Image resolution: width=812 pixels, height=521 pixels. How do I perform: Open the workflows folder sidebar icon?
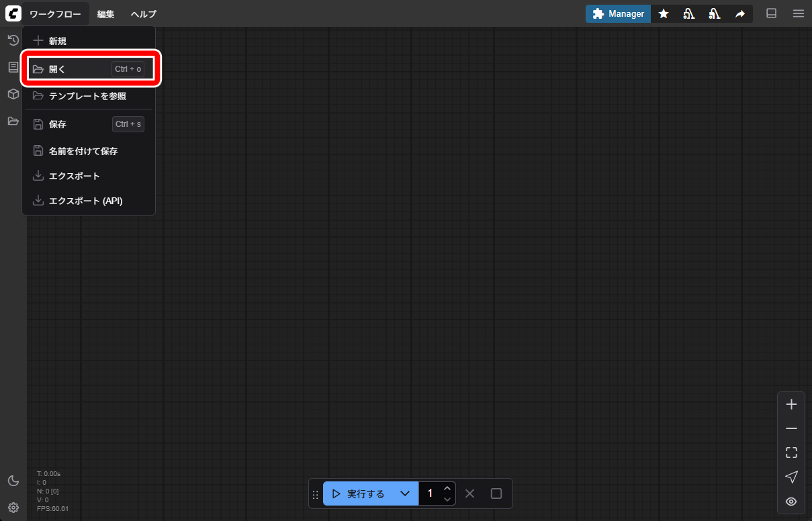13,121
